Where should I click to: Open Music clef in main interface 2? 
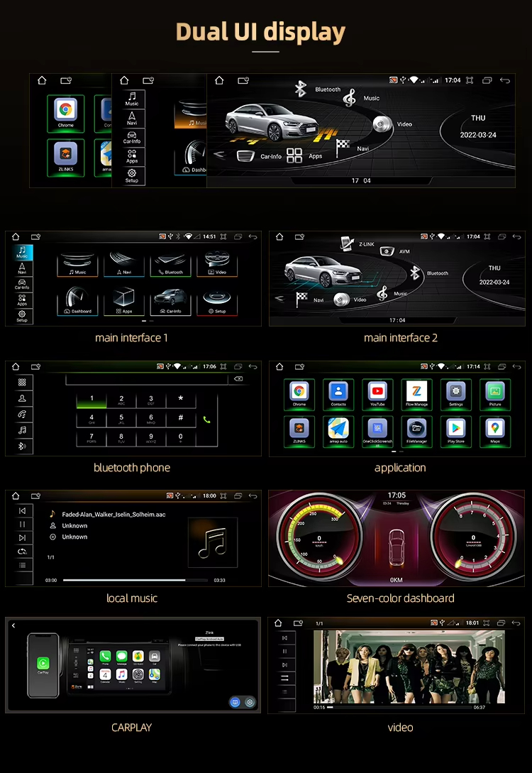[x=392, y=294]
